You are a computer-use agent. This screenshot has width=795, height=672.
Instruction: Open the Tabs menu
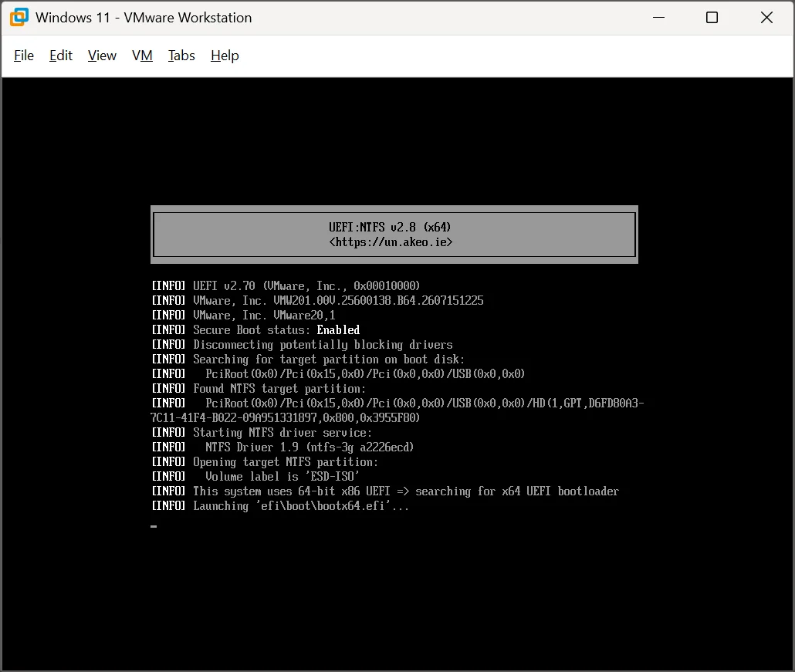tap(181, 56)
